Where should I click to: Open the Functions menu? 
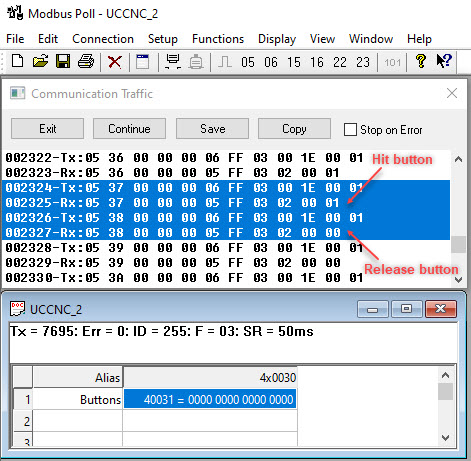[218, 39]
